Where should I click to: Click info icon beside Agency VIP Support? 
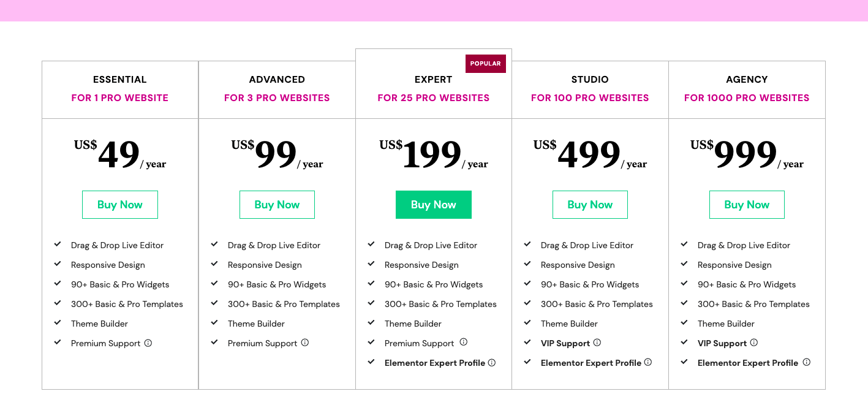[x=754, y=343]
